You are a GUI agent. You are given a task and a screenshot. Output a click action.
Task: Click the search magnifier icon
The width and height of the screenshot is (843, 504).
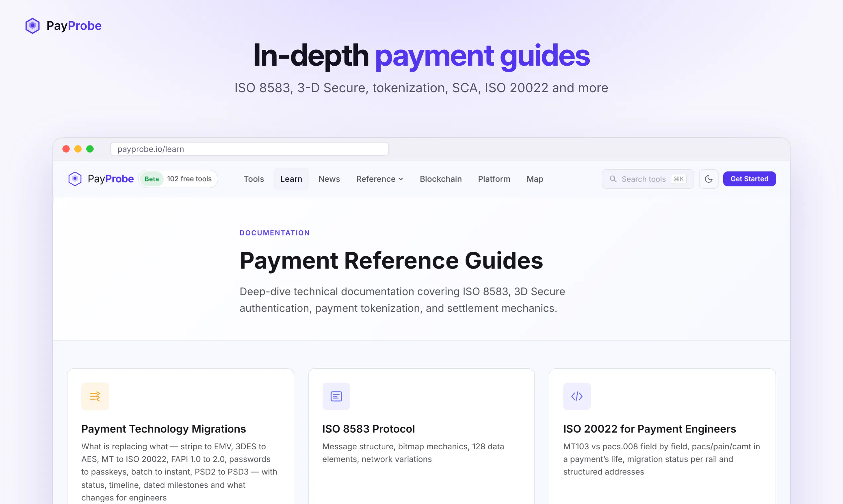tap(613, 179)
